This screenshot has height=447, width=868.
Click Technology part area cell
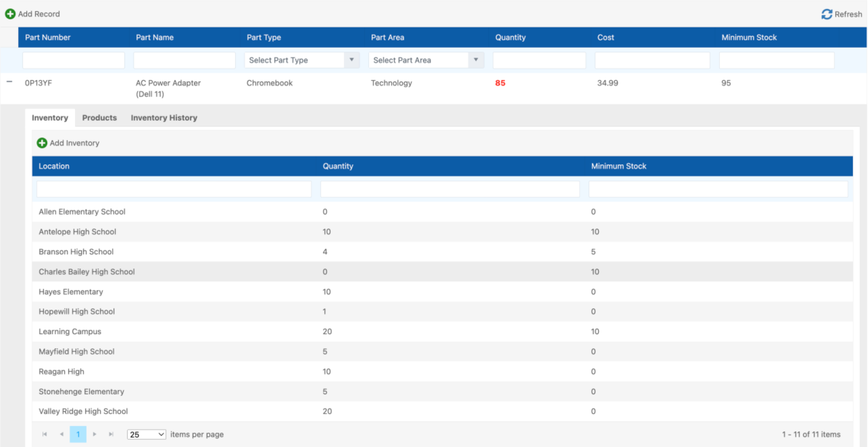391,83
